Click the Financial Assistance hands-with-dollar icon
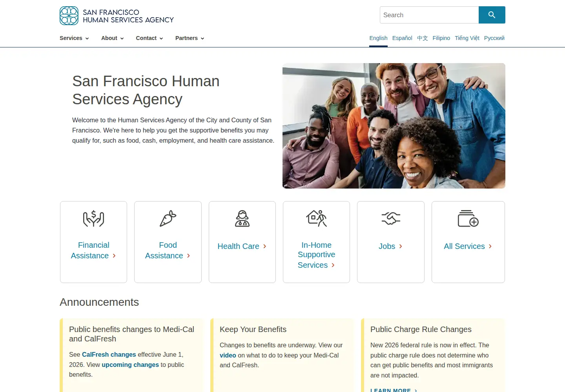This screenshot has width=565, height=392. [93, 219]
